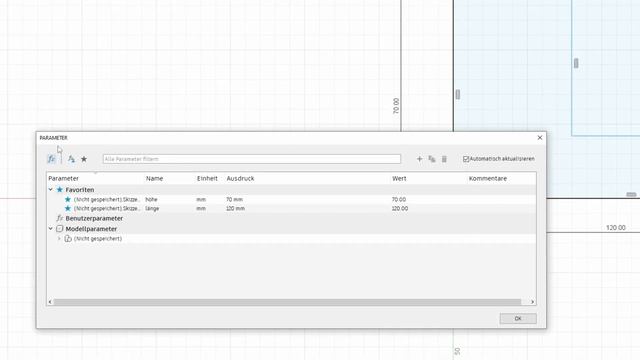Click the scrollbar right arrow
This screenshot has height=360, width=640.
(532, 302)
